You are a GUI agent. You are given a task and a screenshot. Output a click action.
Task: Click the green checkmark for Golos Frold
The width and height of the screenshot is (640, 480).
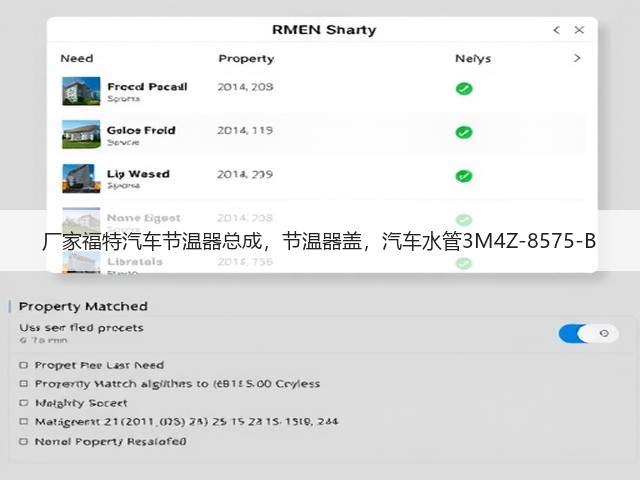(x=464, y=132)
